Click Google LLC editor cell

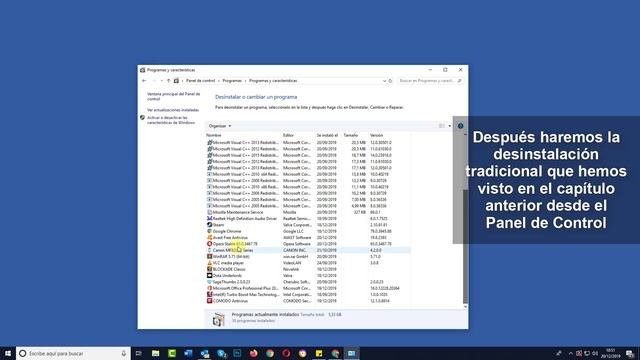click(x=293, y=231)
